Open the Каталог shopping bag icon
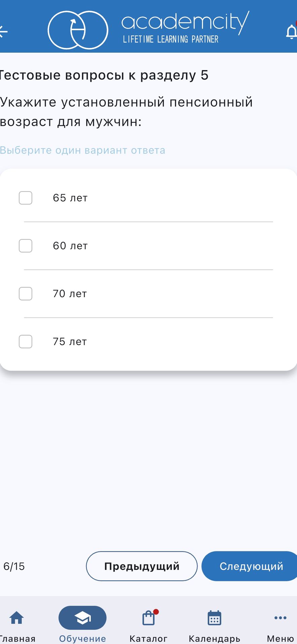 click(x=148, y=618)
